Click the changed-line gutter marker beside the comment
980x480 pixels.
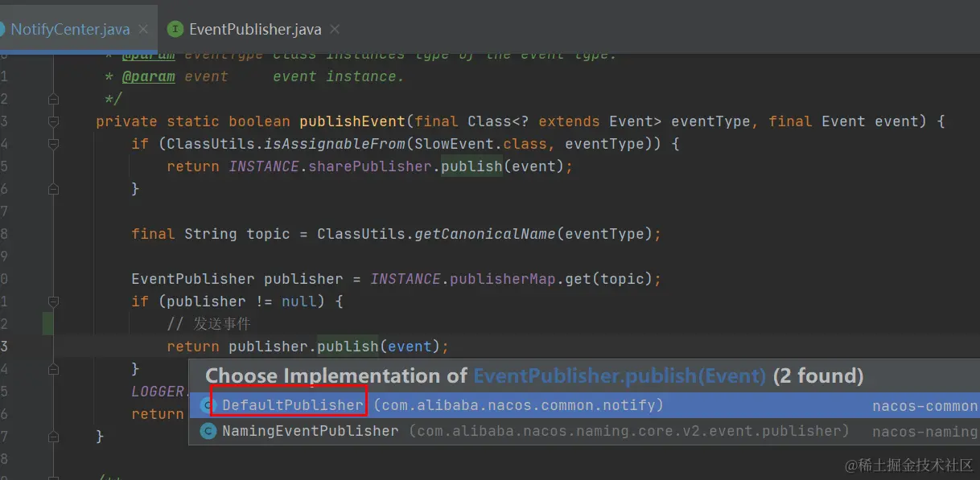(x=47, y=324)
